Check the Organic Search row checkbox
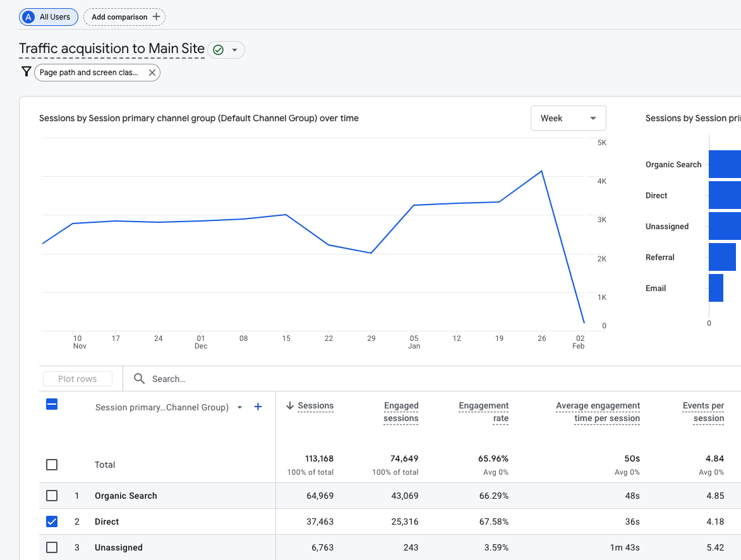This screenshot has width=741, height=560. pos(52,496)
